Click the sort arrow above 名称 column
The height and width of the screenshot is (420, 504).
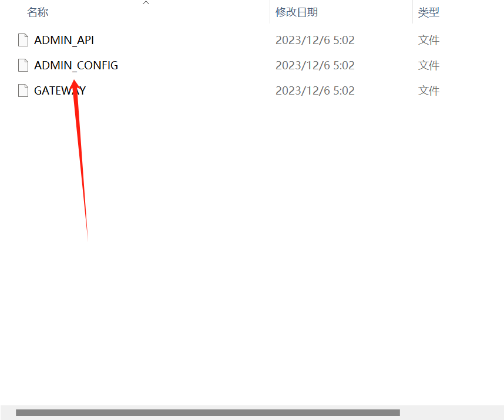click(x=146, y=2)
